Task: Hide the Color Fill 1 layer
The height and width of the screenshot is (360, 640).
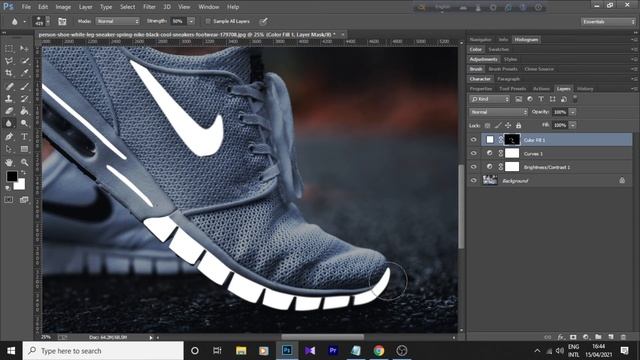Action: (473, 140)
